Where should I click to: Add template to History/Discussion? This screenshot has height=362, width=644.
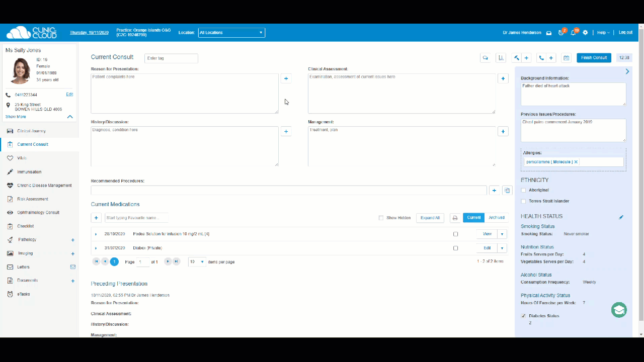click(x=286, y=131)
